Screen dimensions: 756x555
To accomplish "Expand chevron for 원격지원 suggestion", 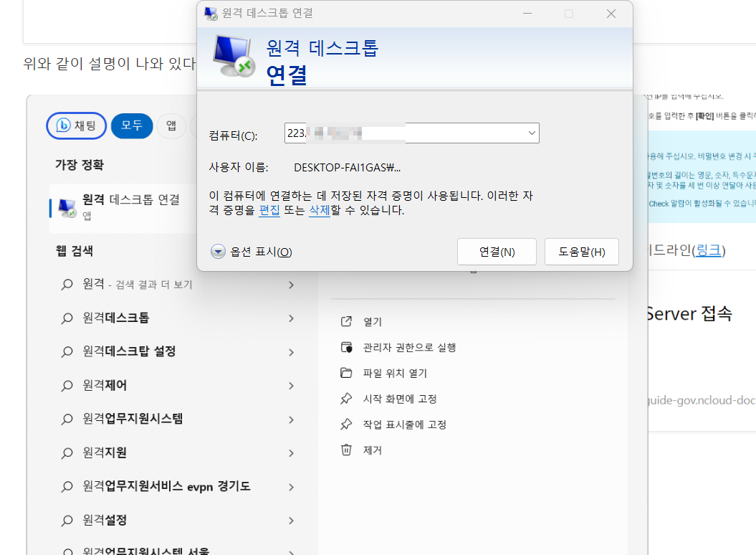I will pyautogui.click(x=291, y=452).
